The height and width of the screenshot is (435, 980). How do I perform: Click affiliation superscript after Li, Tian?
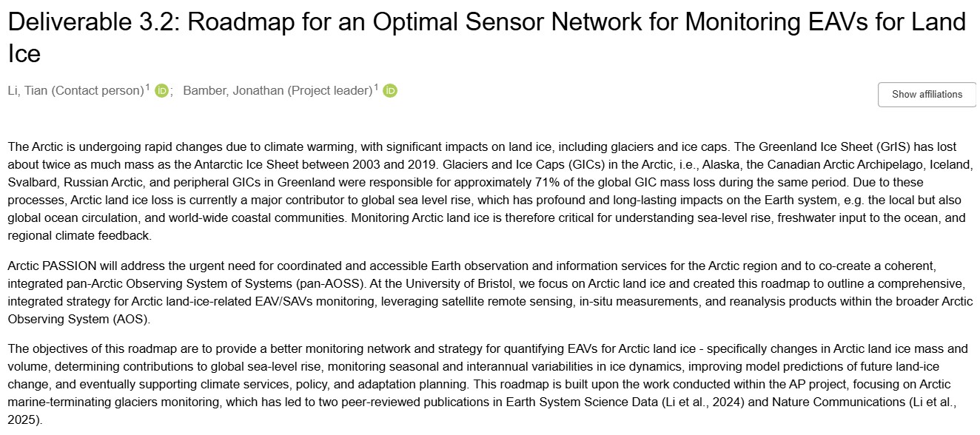(x=147, y=88)
